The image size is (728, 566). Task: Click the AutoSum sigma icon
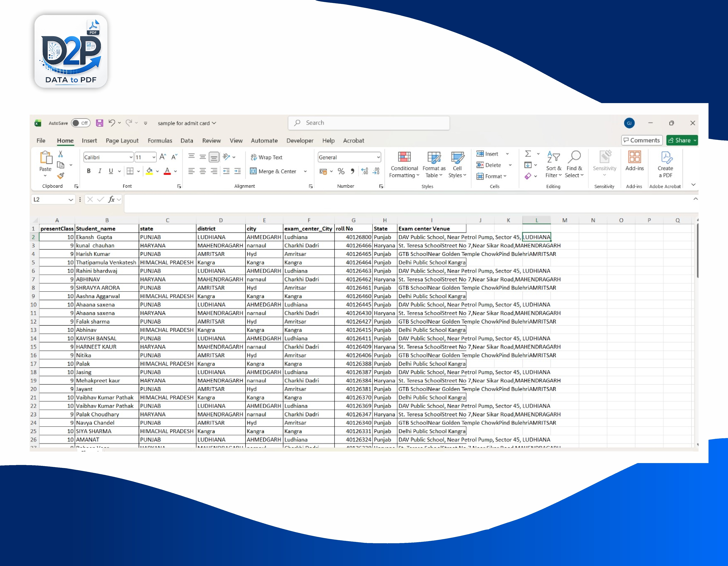(528, 154)
